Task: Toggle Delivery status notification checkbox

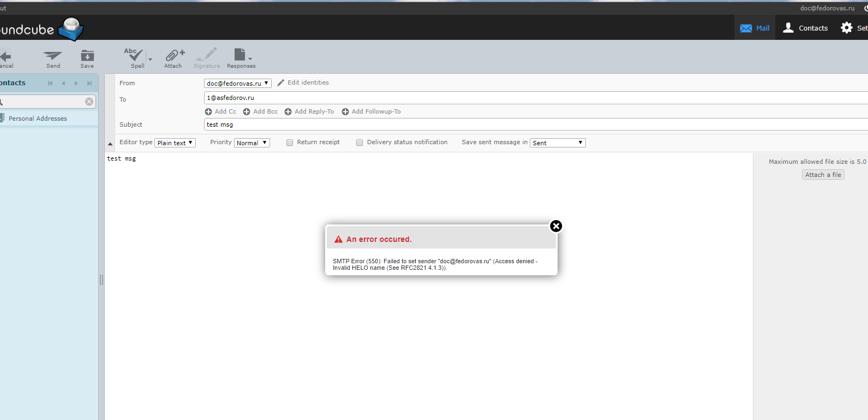Action: coord(360,143)
